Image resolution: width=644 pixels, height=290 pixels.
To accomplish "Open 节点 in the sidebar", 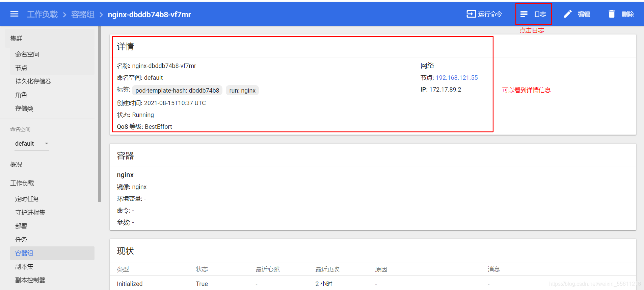I will (x=21, y=68).
